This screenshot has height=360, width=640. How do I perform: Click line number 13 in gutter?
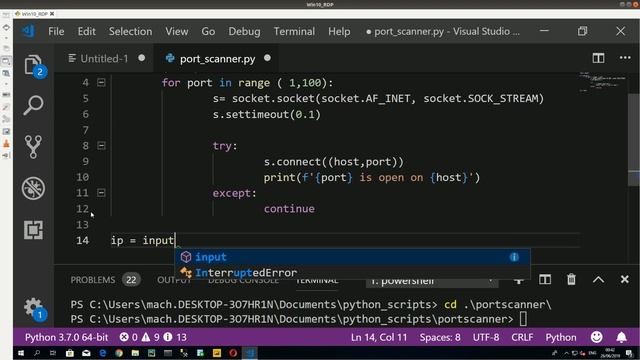pos(82,224)
